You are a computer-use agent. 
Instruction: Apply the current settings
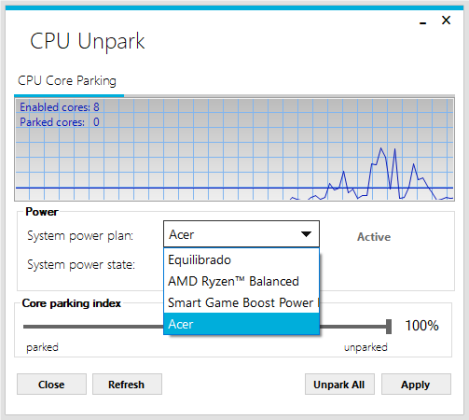coord(416,384)
